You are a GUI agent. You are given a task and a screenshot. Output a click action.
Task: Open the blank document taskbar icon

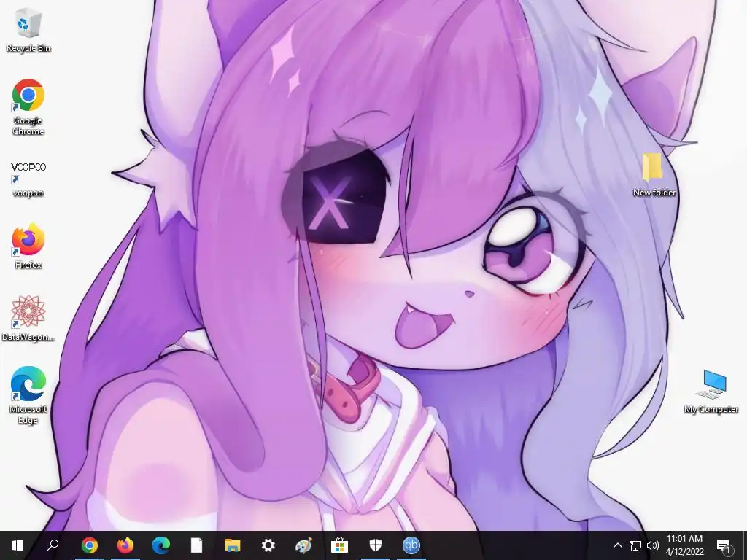[197, 545]
